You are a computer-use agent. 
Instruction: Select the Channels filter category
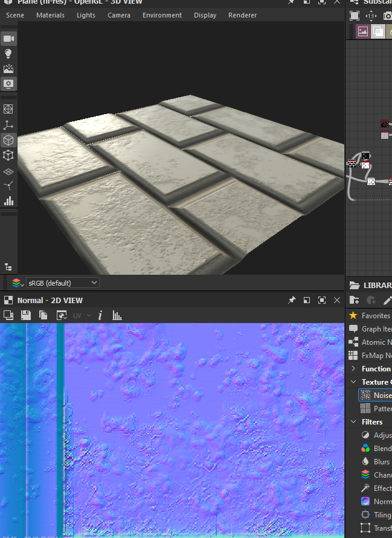(x=376, y=475)
